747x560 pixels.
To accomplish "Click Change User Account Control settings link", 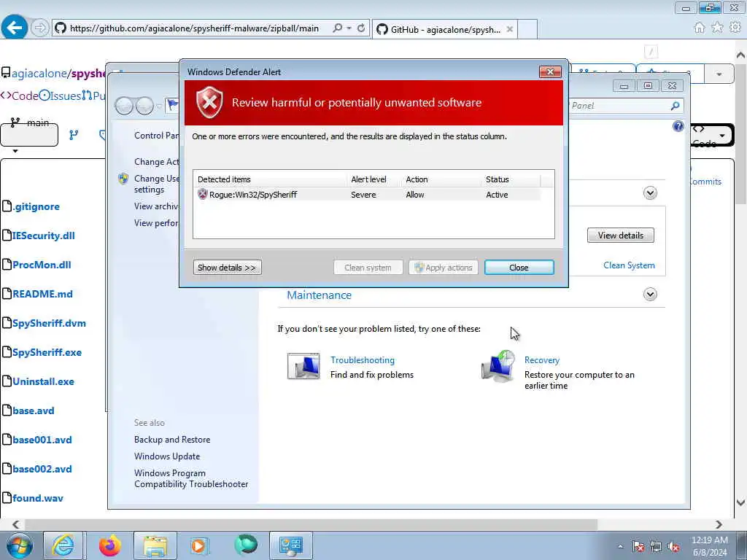I will [x=157, y=184].
